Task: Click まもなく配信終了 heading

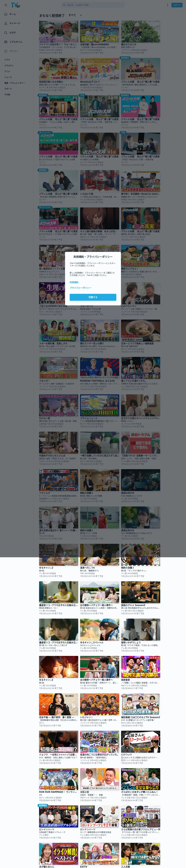Action: tap(52, 15)
